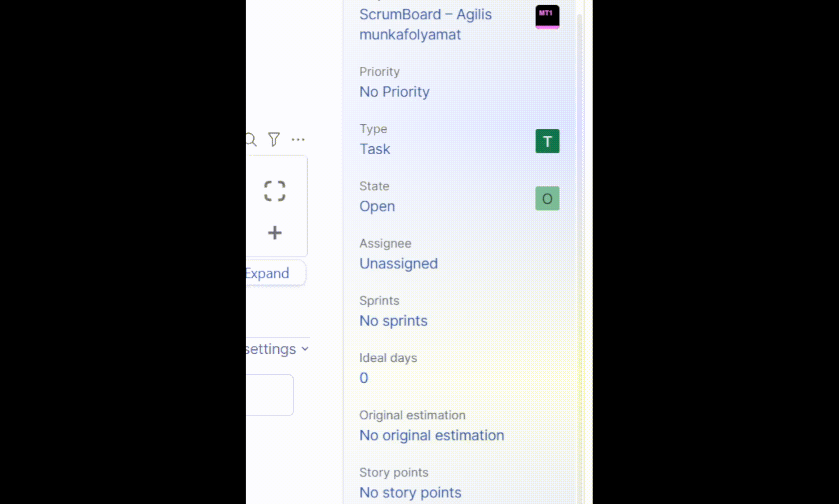Edit the Ideal days value 0
The width and height of the screenshot is (839, 504).
tap(364, 378)
